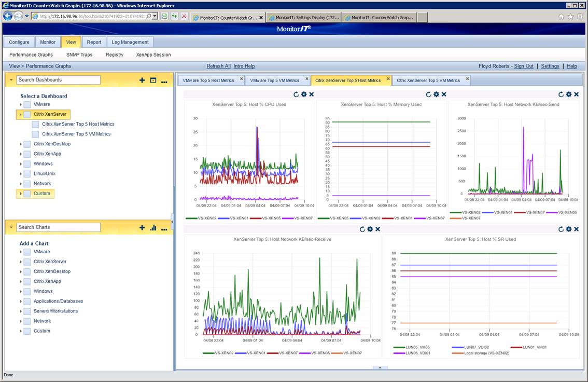Refresh the Host % CPU Used chart

pos(296,94)
